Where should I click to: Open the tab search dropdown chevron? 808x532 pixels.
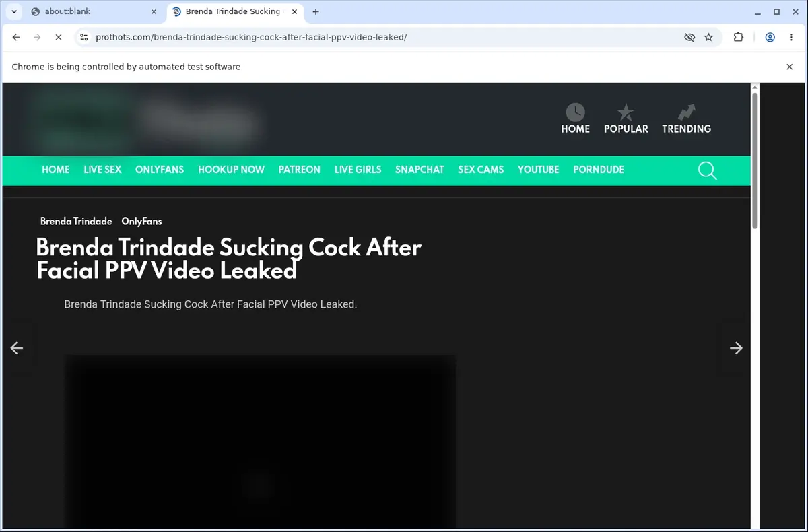pyautogui.click(x=13, y=11)
